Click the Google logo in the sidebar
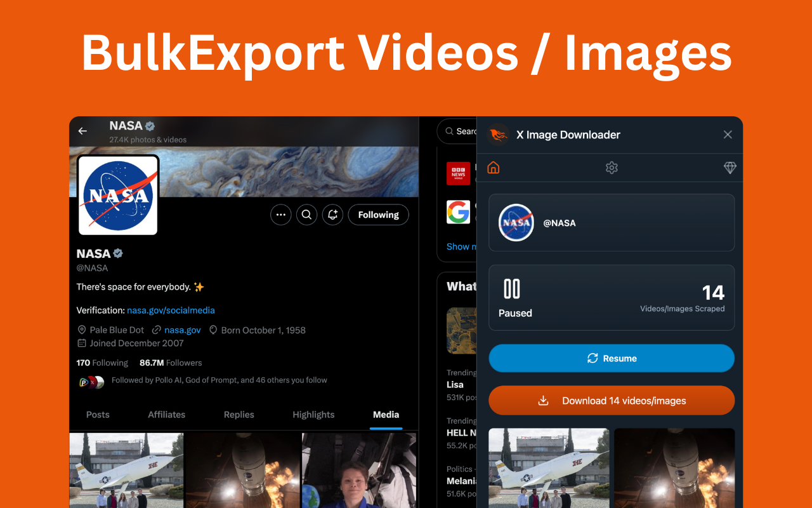 pyautogui.click(x=458, y=212)
